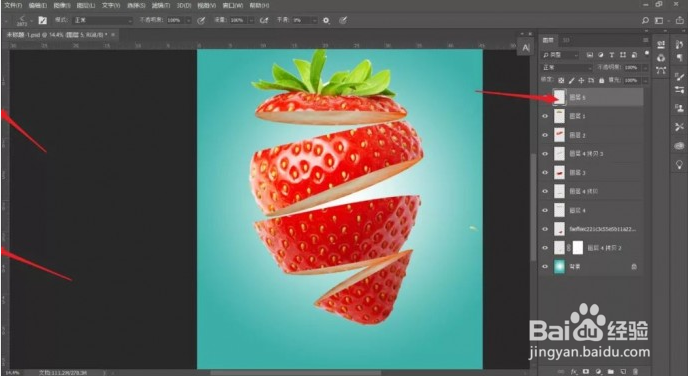The width and height of the screenshot is (689, 376).
Task: Expand the 平滑 smoothing value arrow
Action: [314, 20]
